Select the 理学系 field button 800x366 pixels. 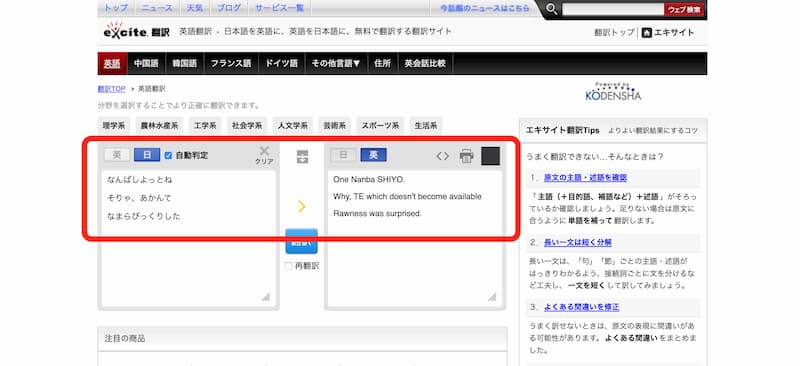(x=114, y=126)
